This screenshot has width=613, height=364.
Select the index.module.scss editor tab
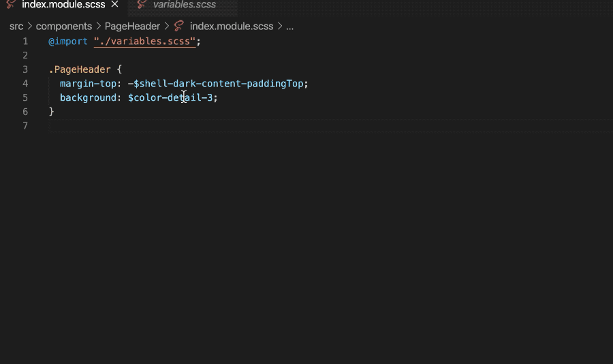(63, 5)
